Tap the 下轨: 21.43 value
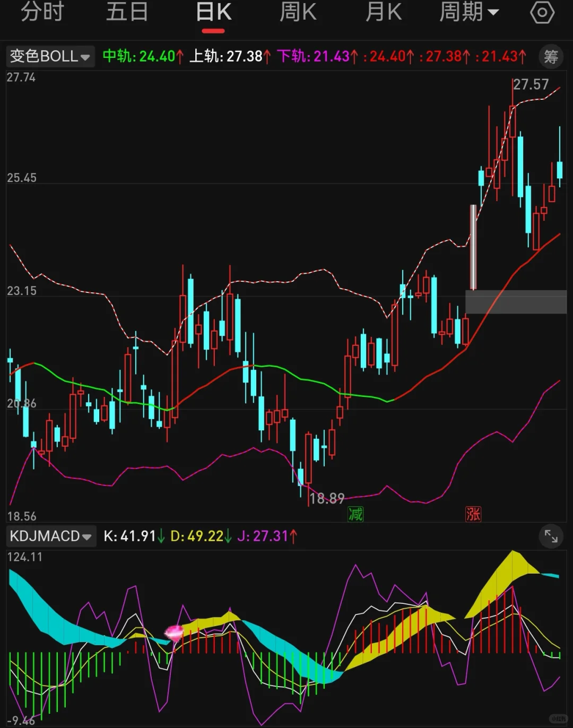The image size is (573, 728). coord(318,56)
